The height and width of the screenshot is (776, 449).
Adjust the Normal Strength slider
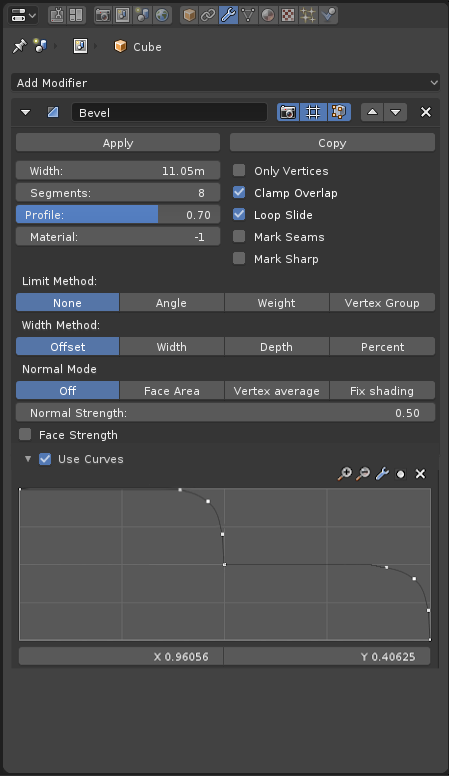pos(225,412)
